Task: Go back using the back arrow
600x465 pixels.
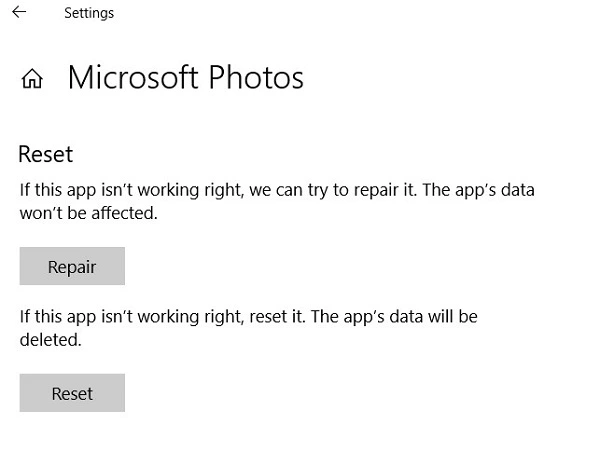Action: pos(19,13)
